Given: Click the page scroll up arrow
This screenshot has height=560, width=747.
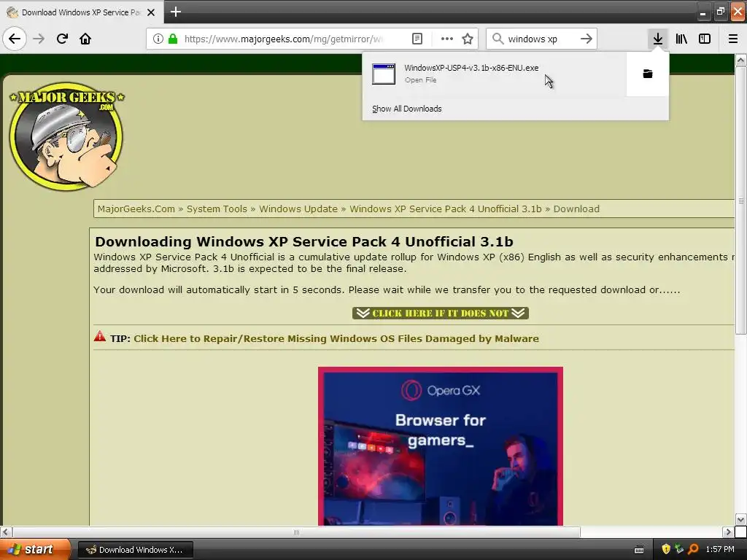Looking at the screenshot, I should tap(741, 60).
